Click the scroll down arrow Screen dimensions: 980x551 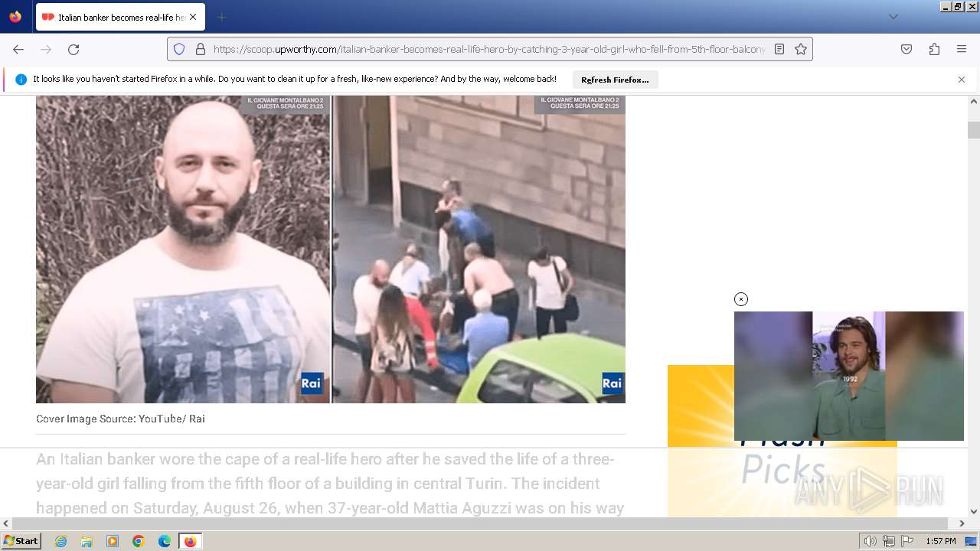(974, 511)
